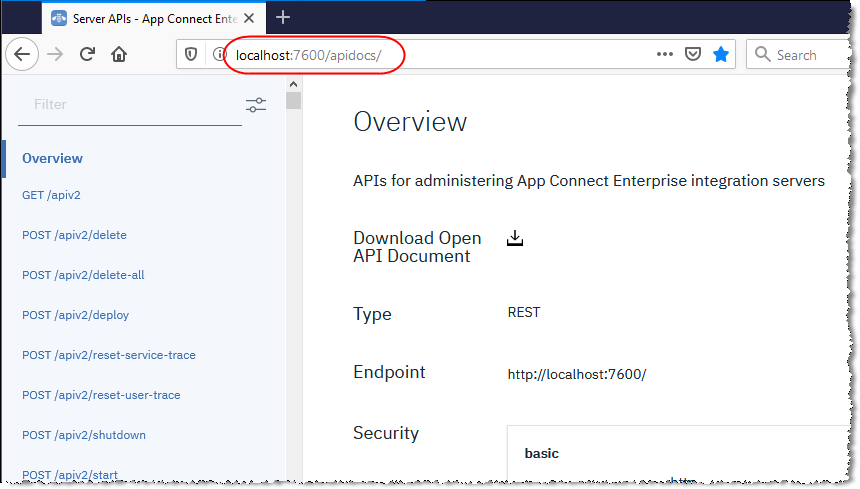This screenshot has height=489, width=860.
Task: Click the Filter text input field
Action: pos(130,104)
